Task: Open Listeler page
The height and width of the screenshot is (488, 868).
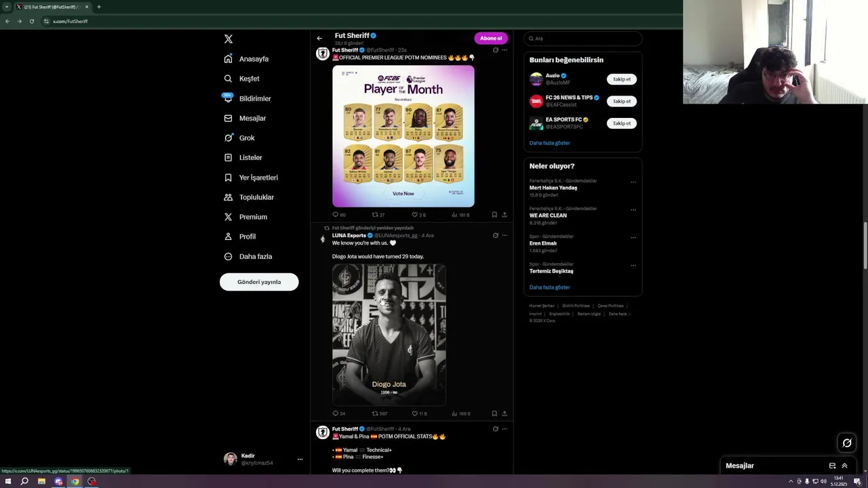Action: click(243, 157)
